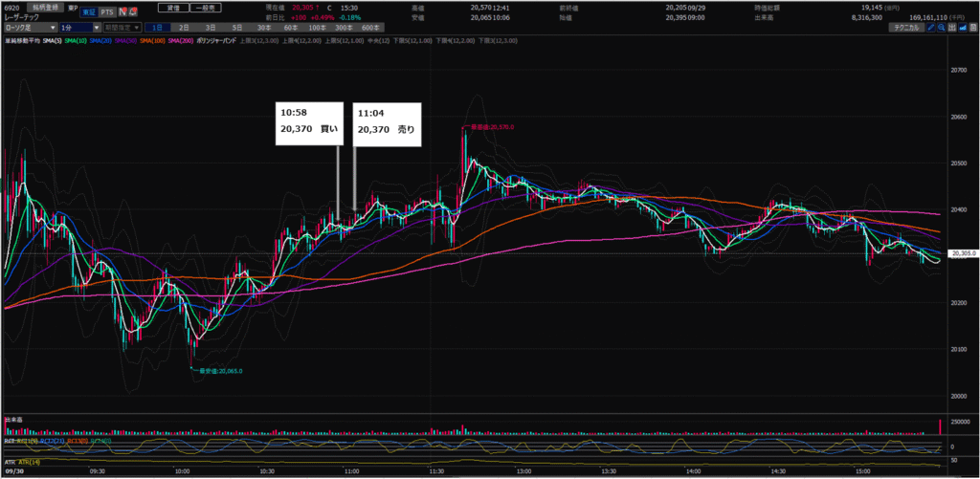Open the ローソク足 chart type dropdown
Image resolution: width=980 pixels, height=479 pixels.
coord(30,29)
